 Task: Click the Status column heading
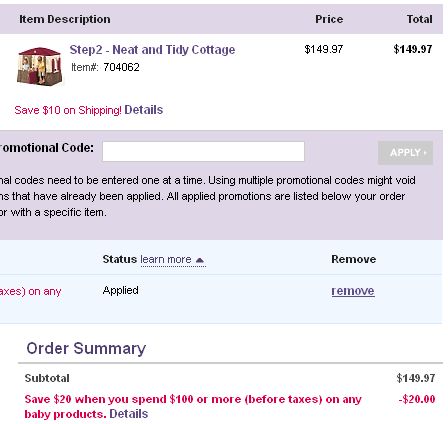point(120,259)
